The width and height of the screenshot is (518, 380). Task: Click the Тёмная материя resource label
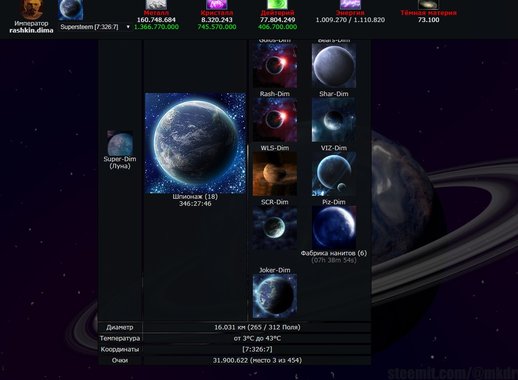pyautogui.click(x=428, y=13)
